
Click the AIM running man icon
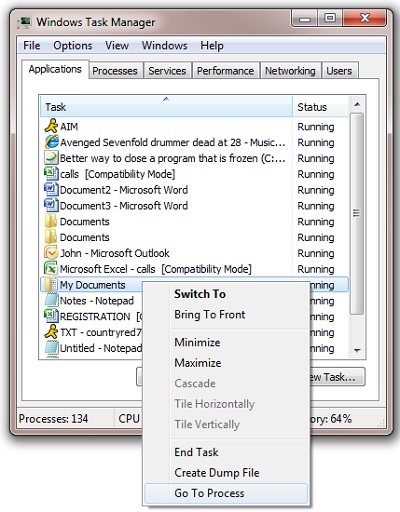pos(51,126)
